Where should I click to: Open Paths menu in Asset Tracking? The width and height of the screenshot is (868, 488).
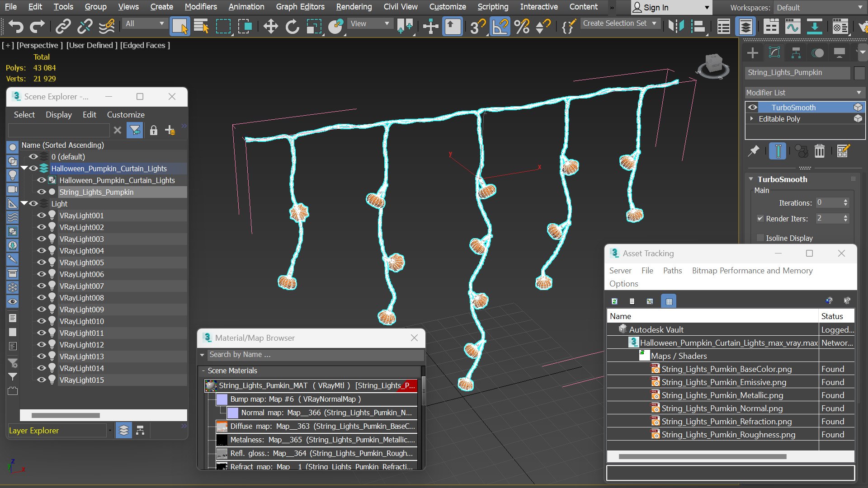tap(672, 271)
